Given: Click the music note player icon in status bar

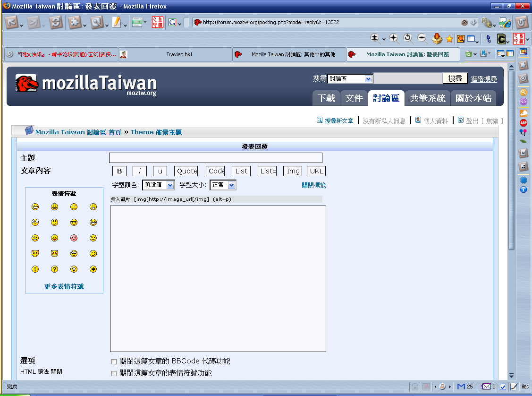Looking at the screenshot, I should pyautogui.click(x=442, y=387).
